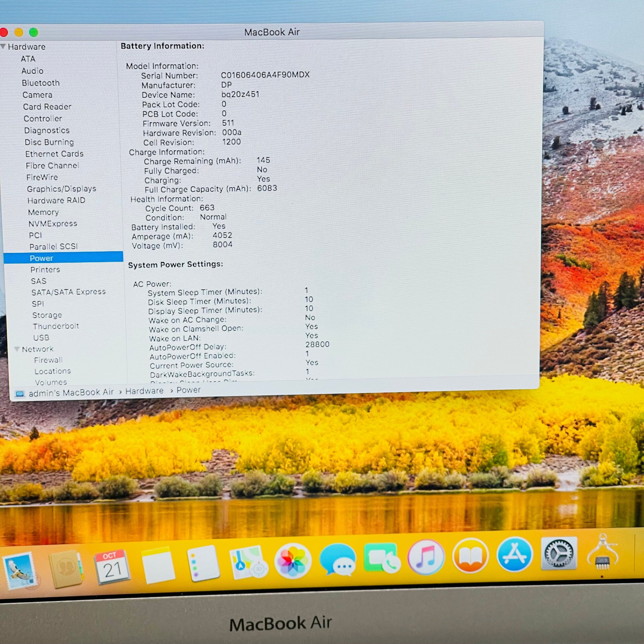
Task: Select Storage in the sidebar
Action: click(x=47, y=315)
